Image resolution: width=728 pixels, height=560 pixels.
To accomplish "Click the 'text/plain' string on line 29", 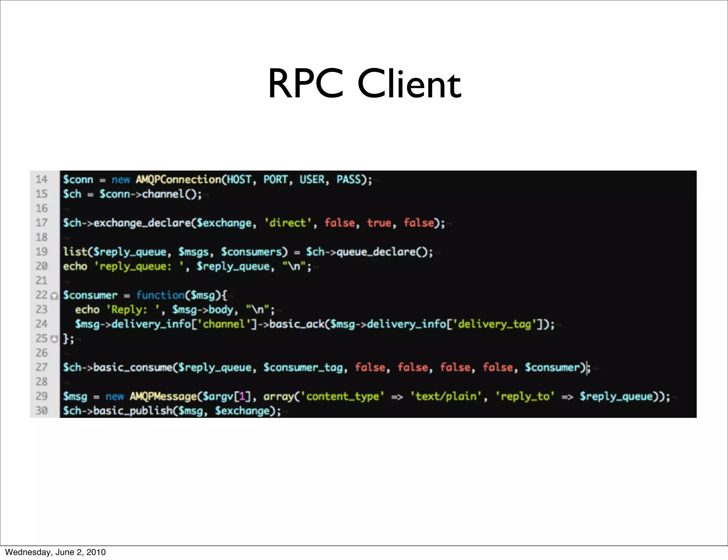I will tap(446, 396).
